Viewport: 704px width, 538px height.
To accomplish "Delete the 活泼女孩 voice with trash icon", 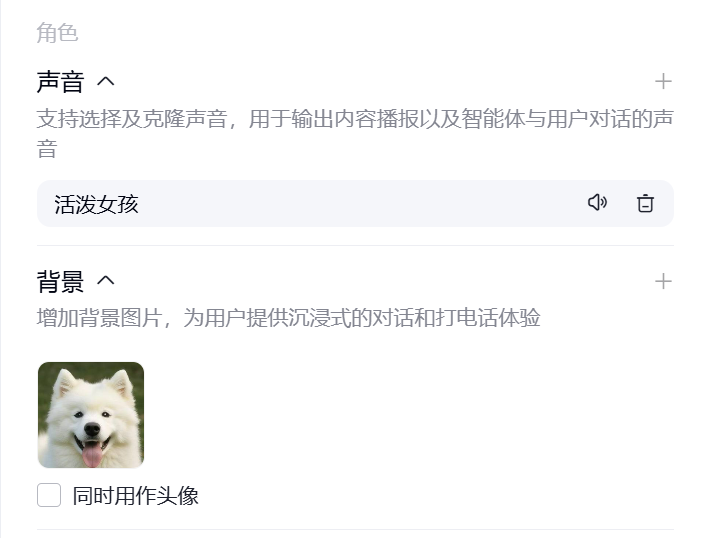I will (645, 203).
